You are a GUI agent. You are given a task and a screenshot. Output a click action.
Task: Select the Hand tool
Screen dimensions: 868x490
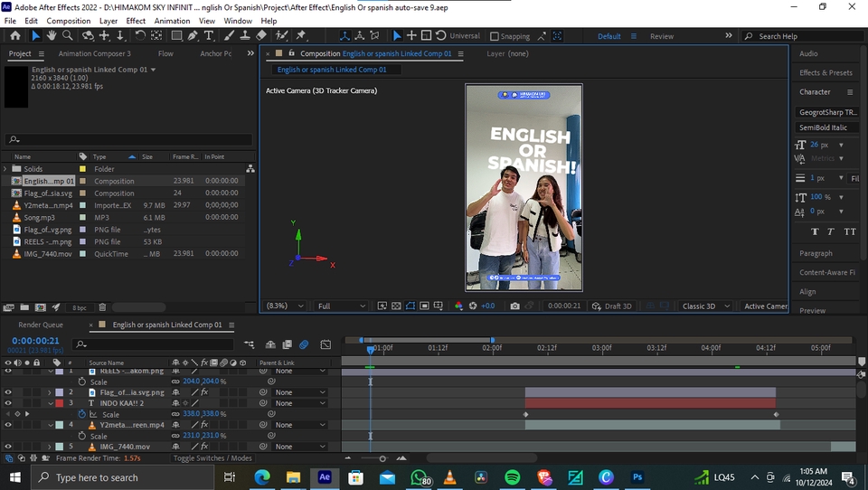(x=52, y=36)
